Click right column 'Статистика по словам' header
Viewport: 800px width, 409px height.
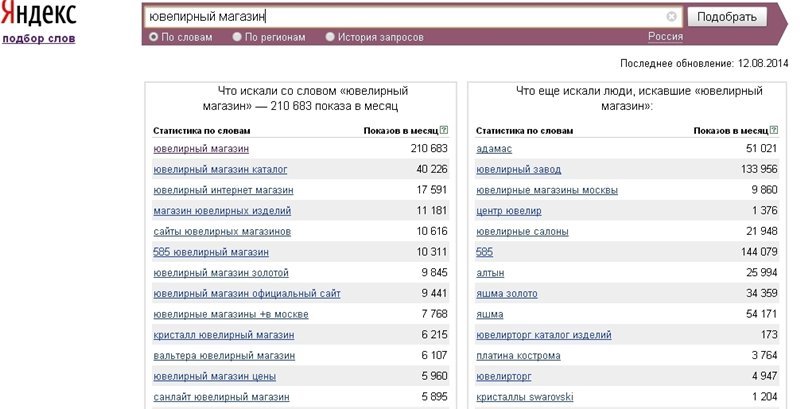pos(524,131)
